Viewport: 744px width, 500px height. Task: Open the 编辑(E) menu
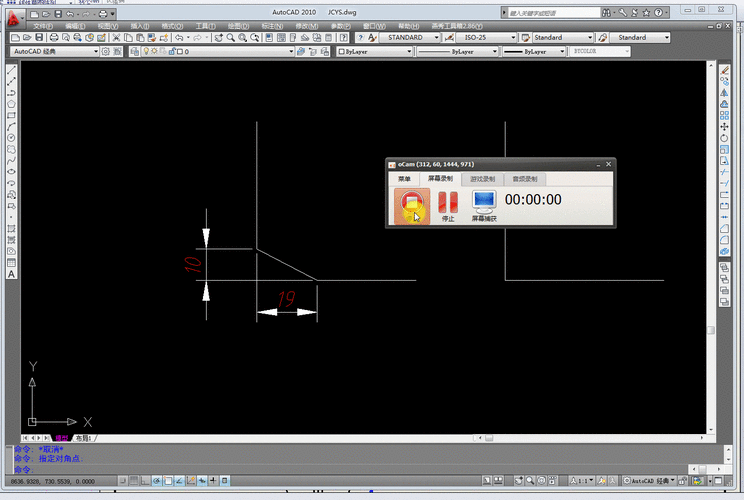tap(75, 26)
